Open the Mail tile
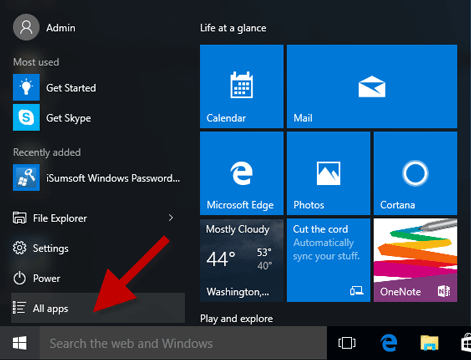The height and width of the screenshot is (360, 471). pos(372,86)
